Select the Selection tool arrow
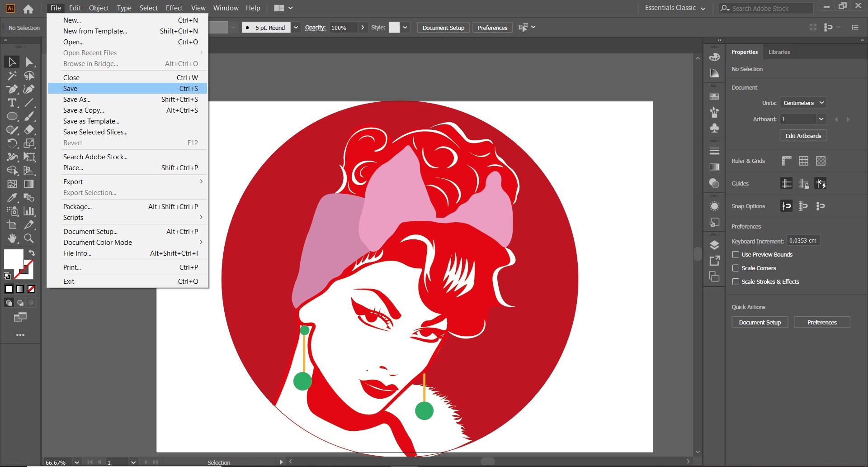This screenshot has height=467, width=868. (12, 62)
